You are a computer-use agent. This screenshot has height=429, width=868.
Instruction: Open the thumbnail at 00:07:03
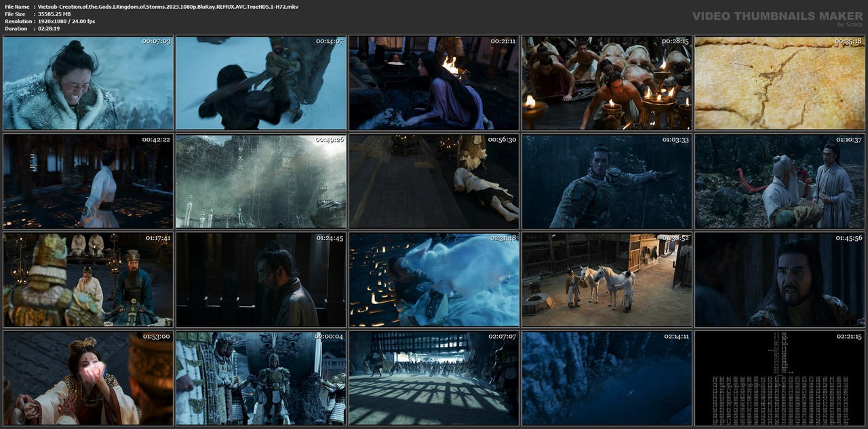(88, 83)
